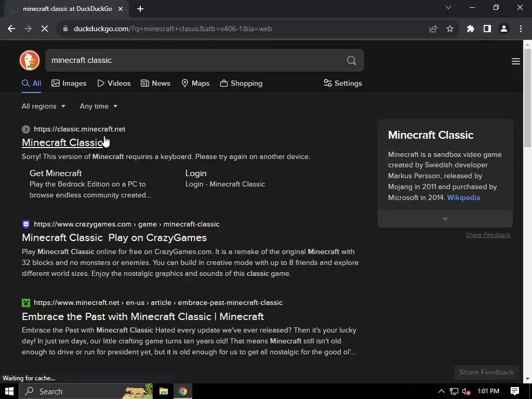Open Chrome three-dot menu

click(521, 29)
